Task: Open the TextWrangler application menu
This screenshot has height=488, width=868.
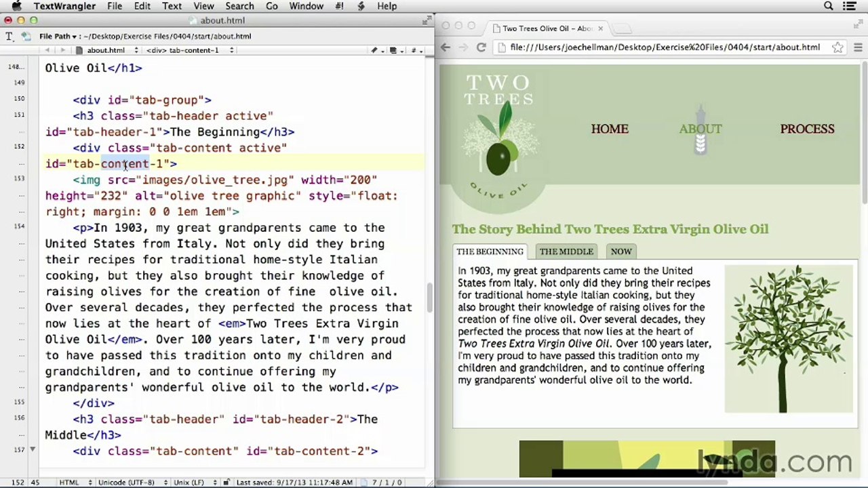Action: (64, 6)
